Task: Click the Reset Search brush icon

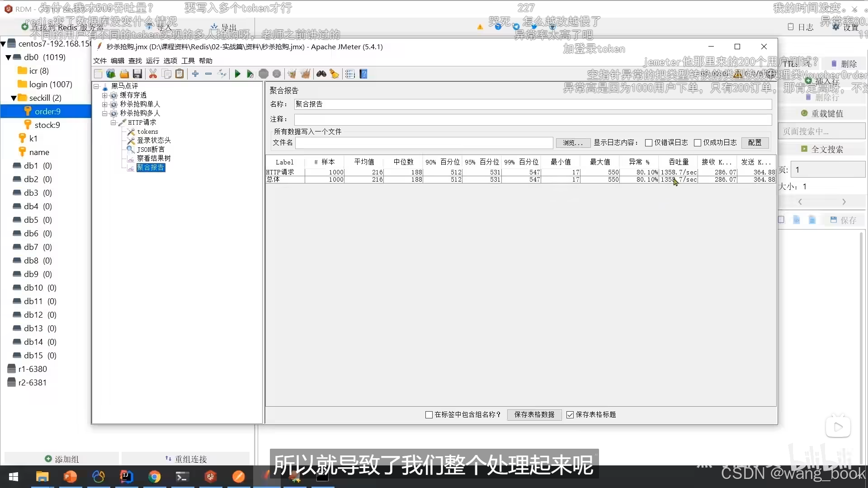Action: tap(335, 74)
